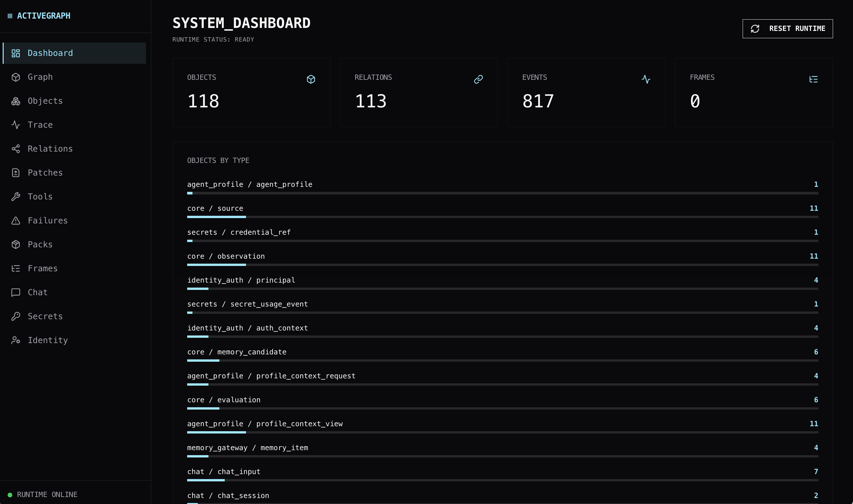The image size is (853, 504).
Task: Click the refresh icon on Reset Runtime
Action: [x=755, y=29]
